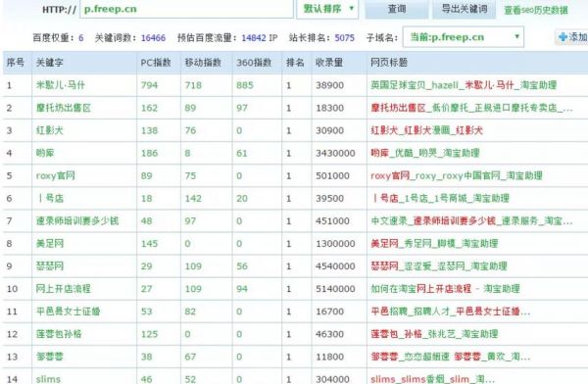Click the 网页标题 column header
Screen dimensions: 588x384
[389, 63]
